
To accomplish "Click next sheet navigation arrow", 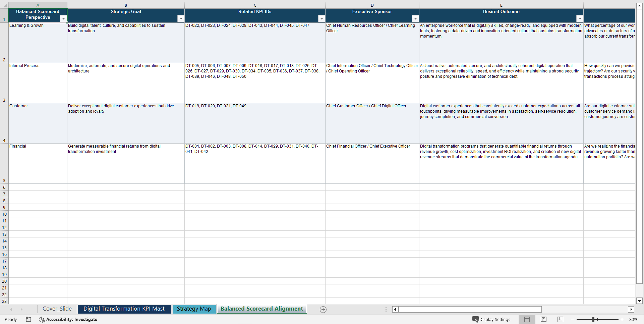I will coord(21,309).
